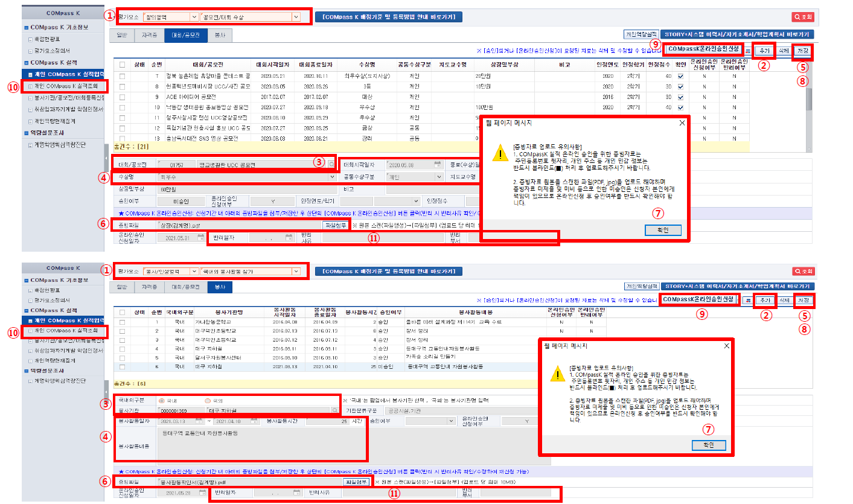Image resolution: width=853 pixels, height=504 pixels.
Task: Select row 6 대구 지하철 미승인 entry
Action: click(359, 367)
